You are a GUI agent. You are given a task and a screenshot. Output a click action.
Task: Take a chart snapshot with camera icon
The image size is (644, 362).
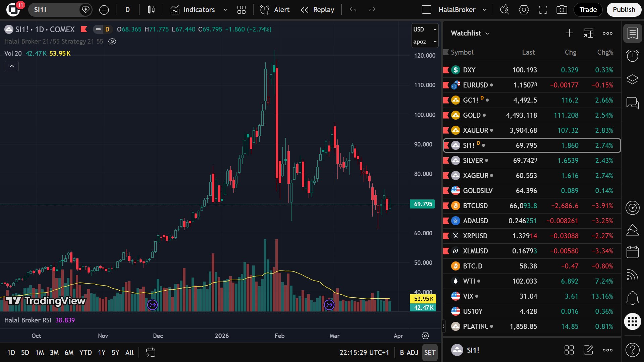561,10
